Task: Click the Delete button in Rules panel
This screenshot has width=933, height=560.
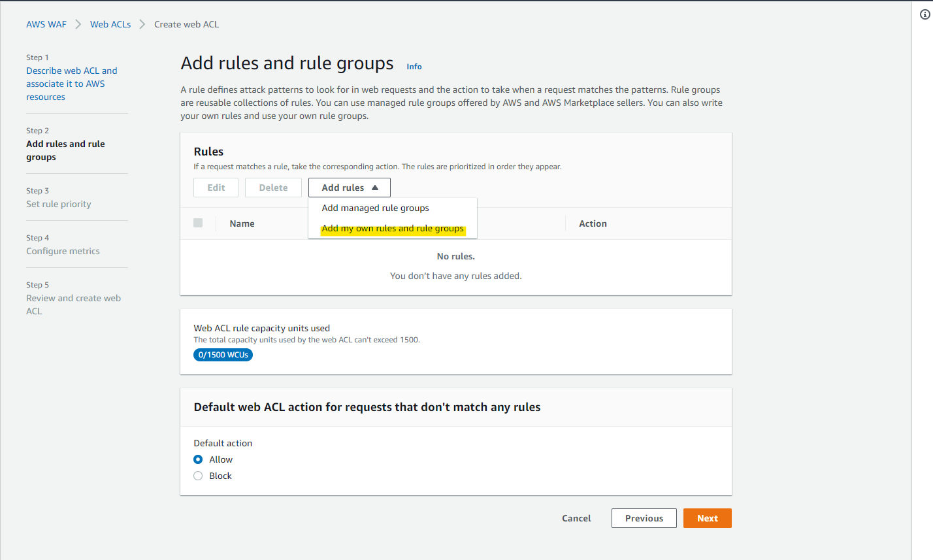Action: tap(272, 188)
